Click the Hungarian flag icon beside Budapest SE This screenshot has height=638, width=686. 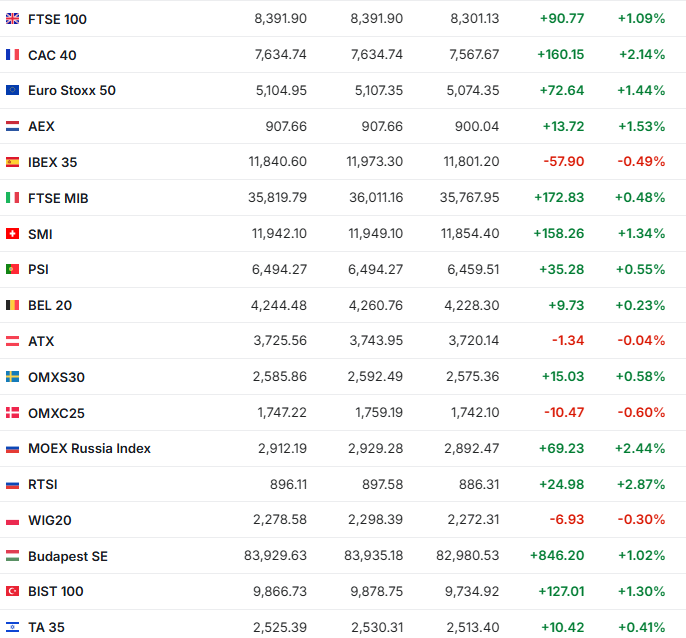(12, 556)
